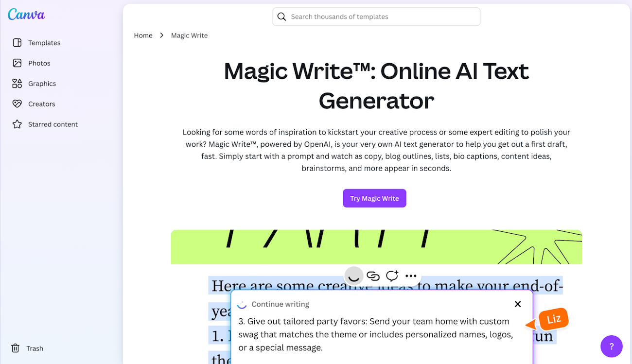Click the search magnifier icon
632x364 pixels.
(x=281, y=17)
